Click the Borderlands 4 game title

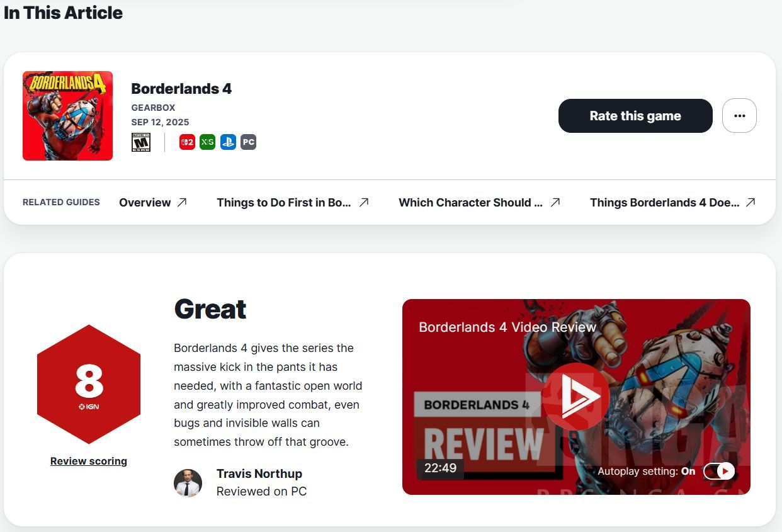181,89
